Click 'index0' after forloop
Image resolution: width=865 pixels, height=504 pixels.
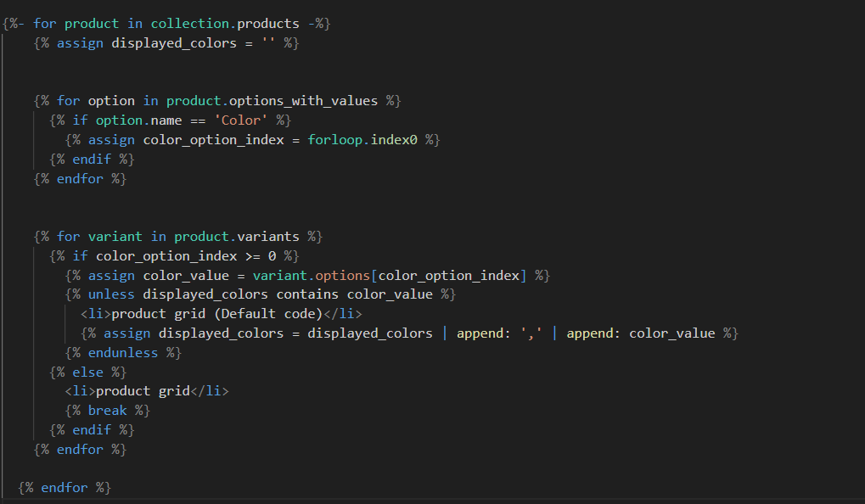point(394,139)
